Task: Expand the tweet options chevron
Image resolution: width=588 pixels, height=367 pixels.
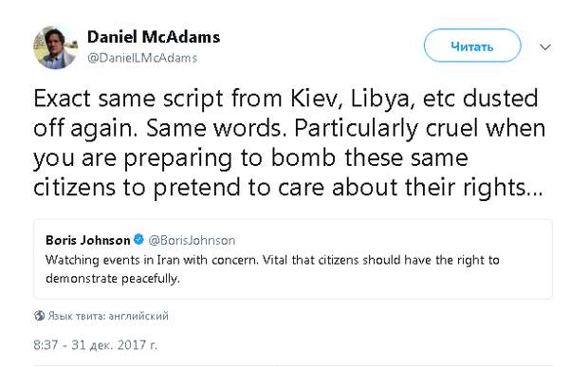Action: coord(545,46)
